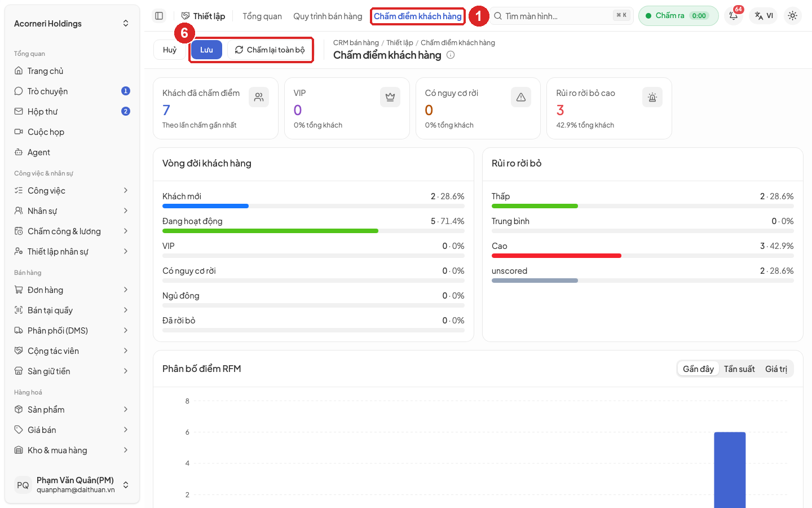Screen dimensions: 812x508
Task: Expand the Sản phẩm sidebar group
Action: [x=72, y=410]
